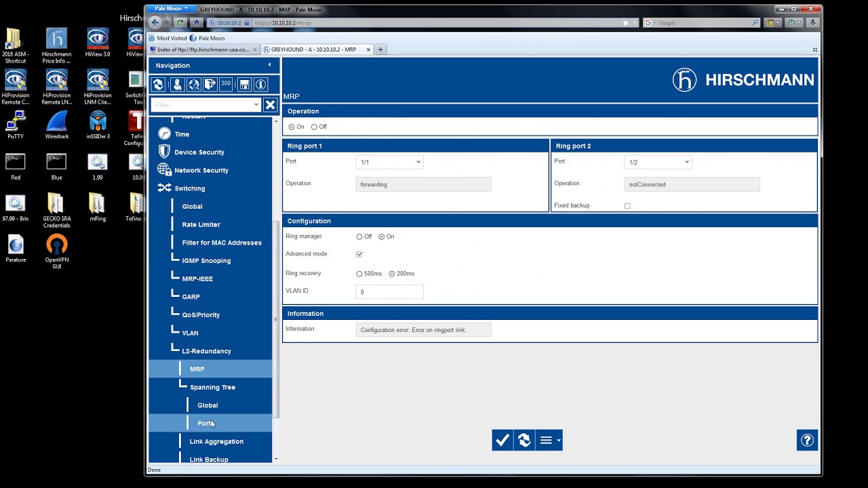Screen dimensions: 868x488
Task: Click the logout door-arrow icon
Action: pos(210,84)
